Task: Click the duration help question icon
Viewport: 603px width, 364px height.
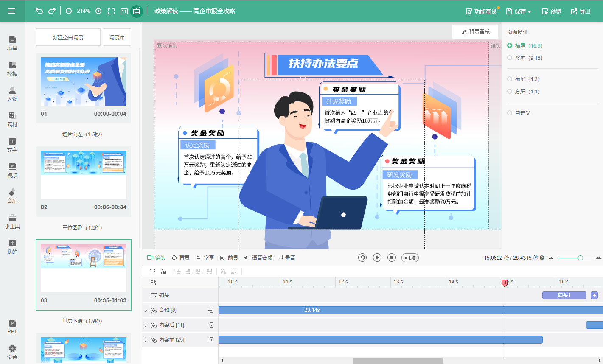Action: [x=542, y=258]
